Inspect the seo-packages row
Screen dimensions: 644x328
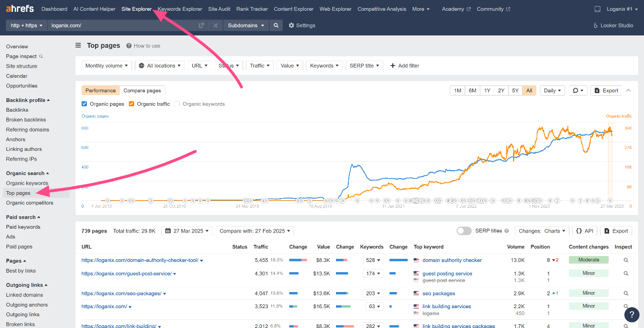click(x=626, y=294)
